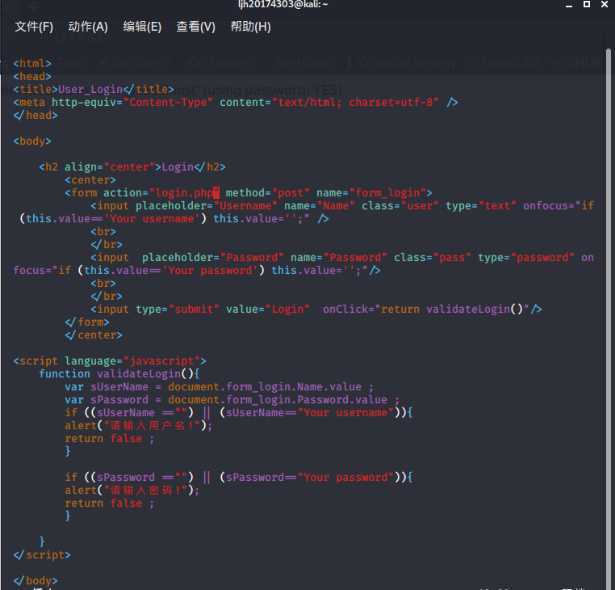Click the <html> tag line
The image size is (615, 590).
pos(32,63)
